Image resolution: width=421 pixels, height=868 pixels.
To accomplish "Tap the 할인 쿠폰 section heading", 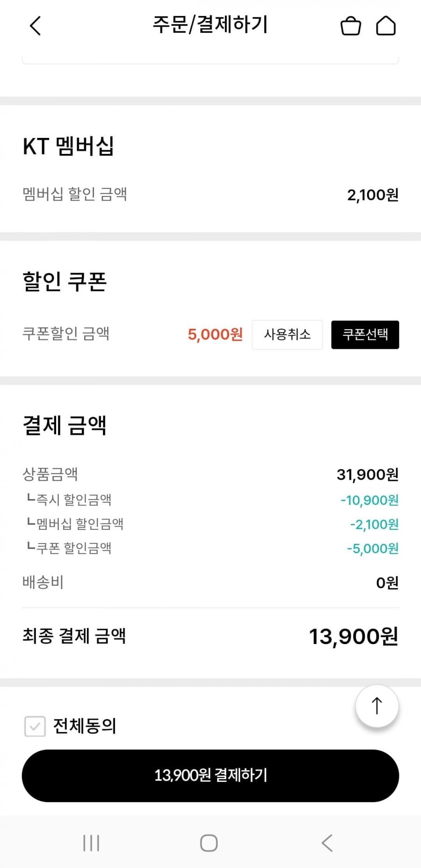I will tap(65, 282).
